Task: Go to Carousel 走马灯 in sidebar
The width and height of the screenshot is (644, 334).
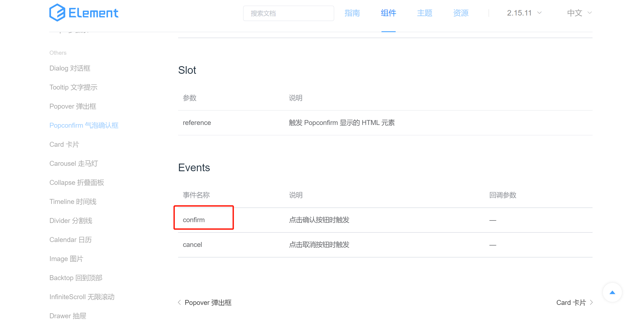Action: pos(74,164)
